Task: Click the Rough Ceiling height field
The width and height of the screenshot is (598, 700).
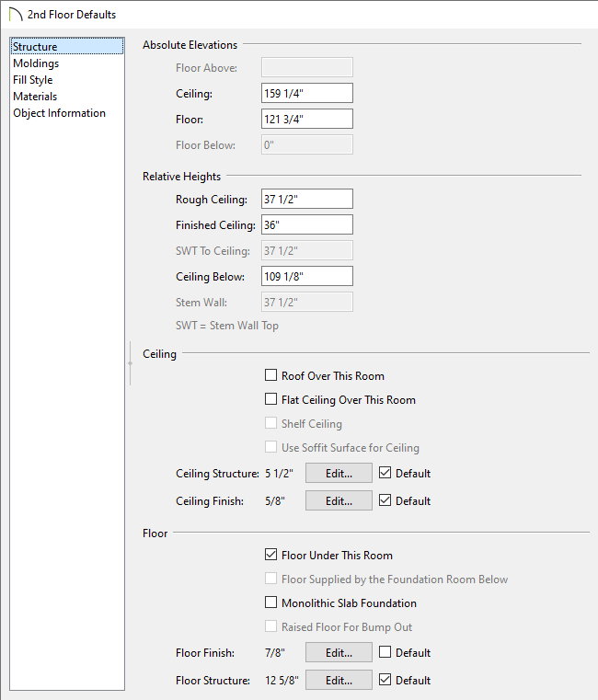Action: 306,199
